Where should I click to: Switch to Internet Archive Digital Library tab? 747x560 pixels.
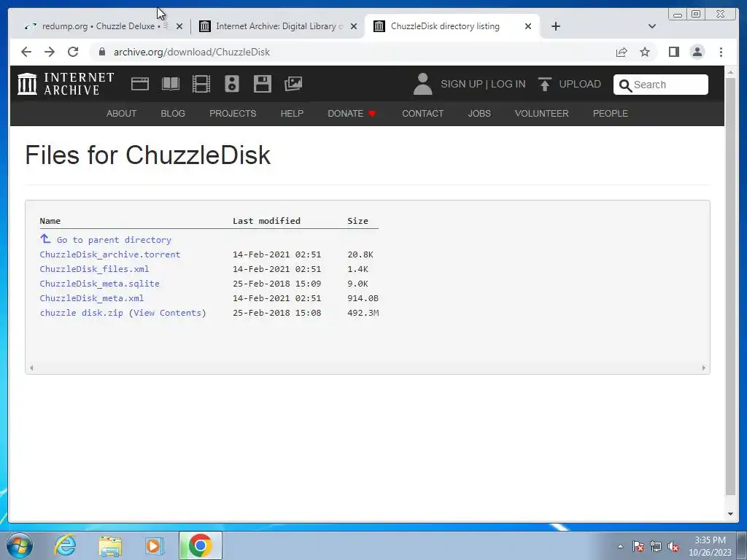point(278,26)
